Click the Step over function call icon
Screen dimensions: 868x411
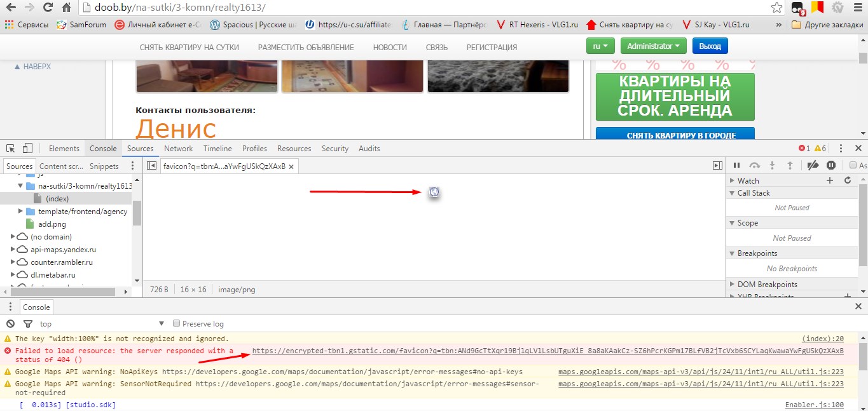pos(755,165)
